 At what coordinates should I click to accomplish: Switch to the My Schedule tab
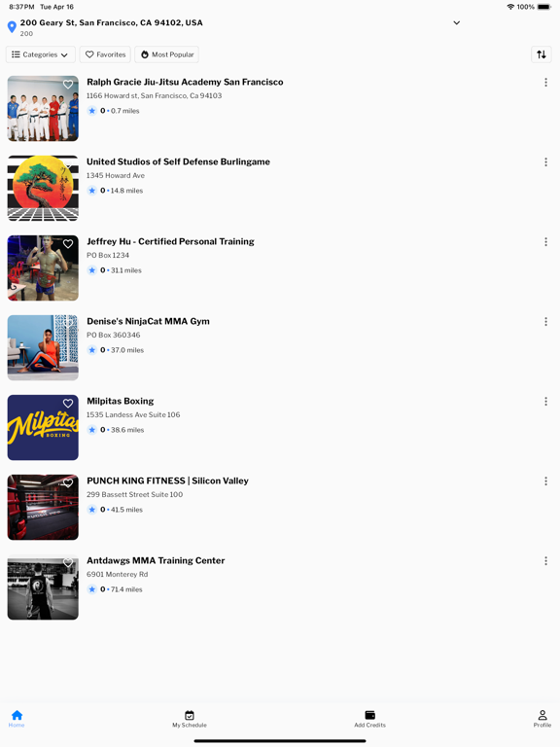[x=190, y=719]
